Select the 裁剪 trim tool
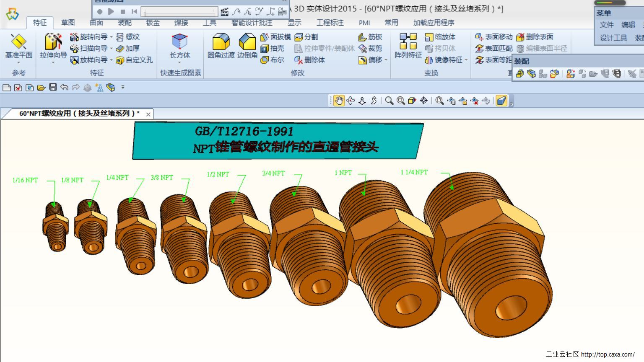The image size is (644, 362). [x=370, y=49]
